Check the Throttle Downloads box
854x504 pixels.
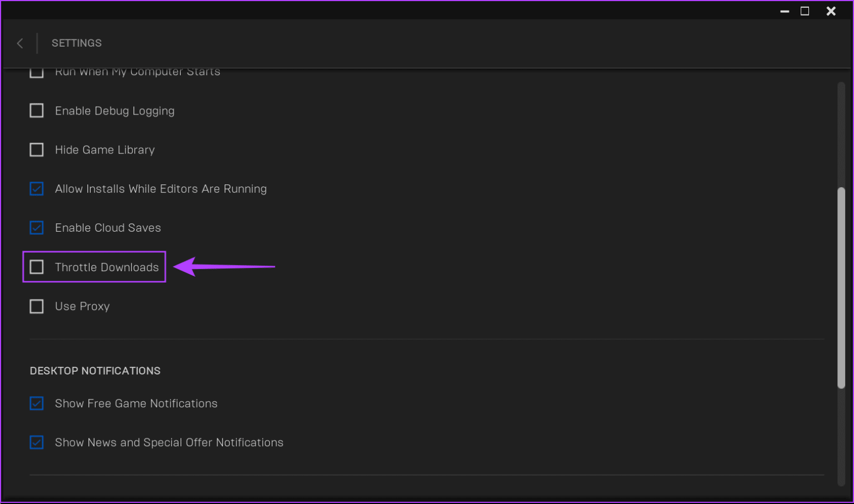coord(37,267)
